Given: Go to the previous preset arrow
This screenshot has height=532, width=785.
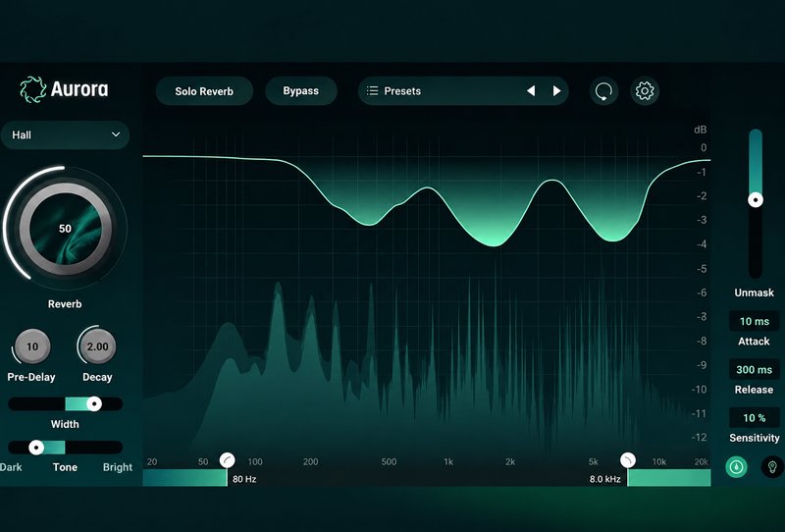Looking at the screenshot, I should click(531, 90).
